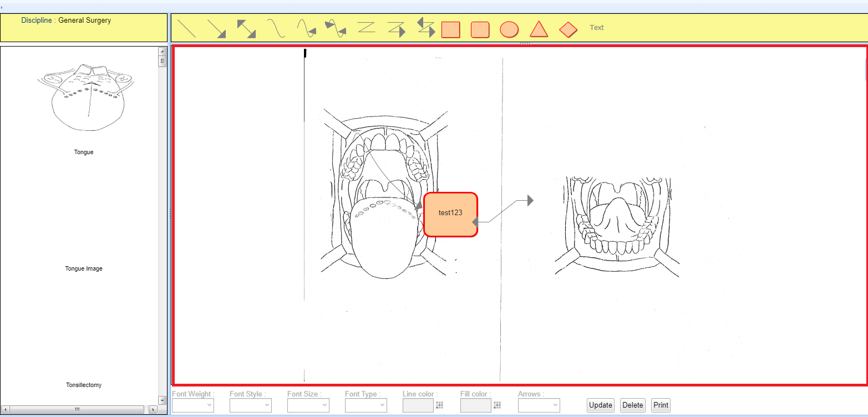Select the plain straight line tool
The image size is (868, 417).
[x=186, y=28]
